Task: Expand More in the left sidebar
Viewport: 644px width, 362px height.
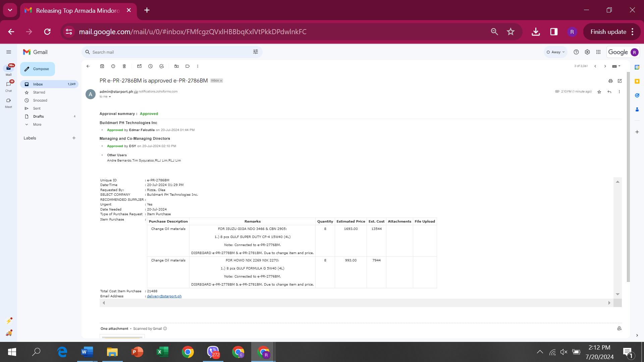Action: tap(37, 124)
